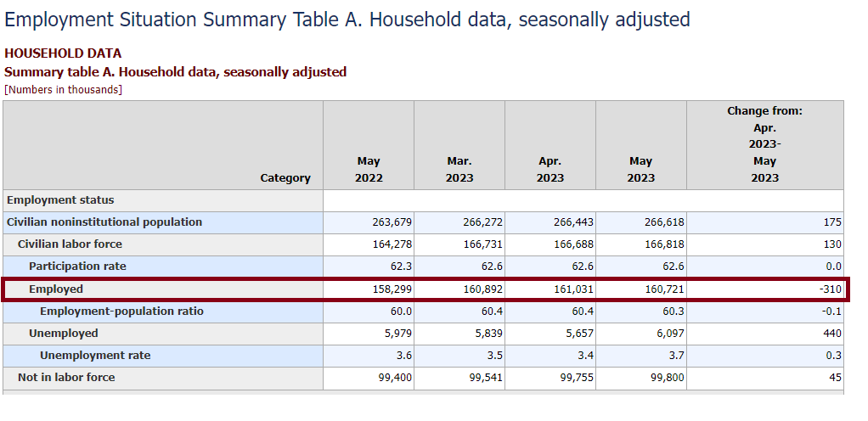Click the Employed change value -310
The height and width of the screenshot is (421, 868).
[831, 289]
